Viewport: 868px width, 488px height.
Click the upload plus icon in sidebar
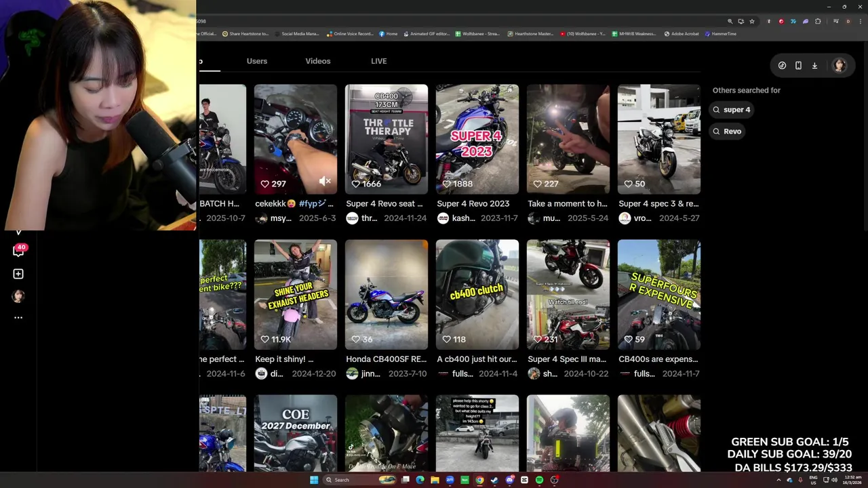18,274
